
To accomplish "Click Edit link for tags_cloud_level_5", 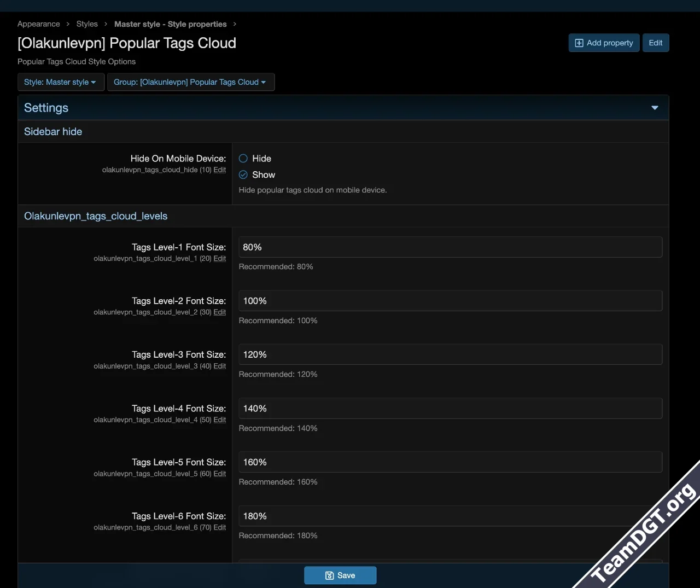I will click(x=220, y=474).
